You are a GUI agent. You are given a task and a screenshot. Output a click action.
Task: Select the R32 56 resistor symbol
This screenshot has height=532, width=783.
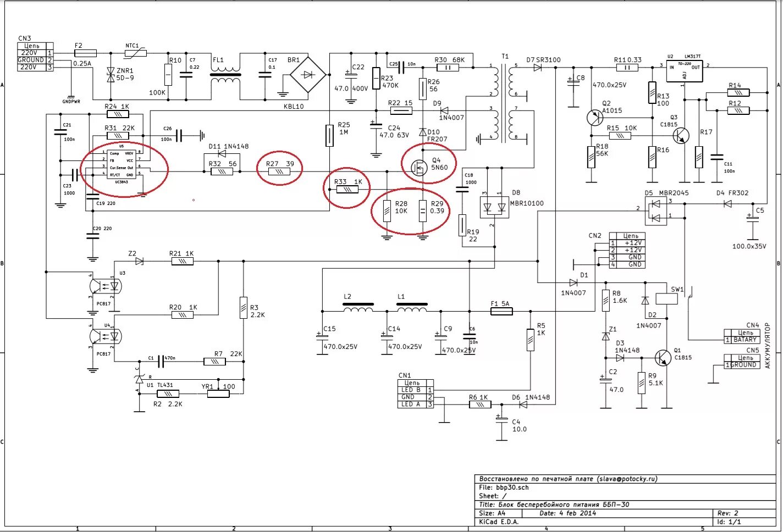pyautogui.click(x=222, y=171)
